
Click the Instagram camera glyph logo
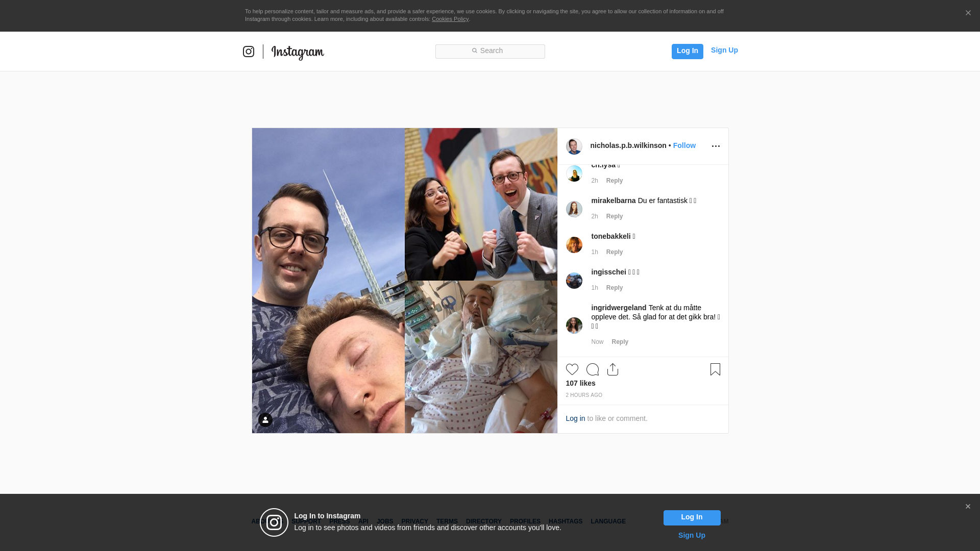coord(249,52)
